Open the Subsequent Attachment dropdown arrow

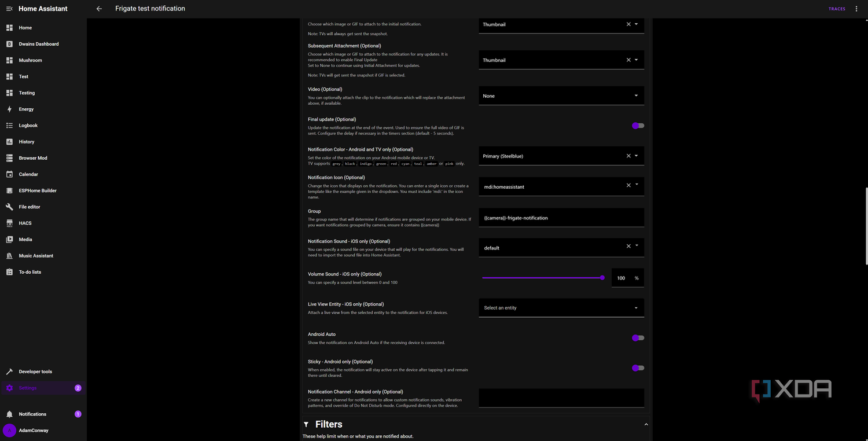637,60
